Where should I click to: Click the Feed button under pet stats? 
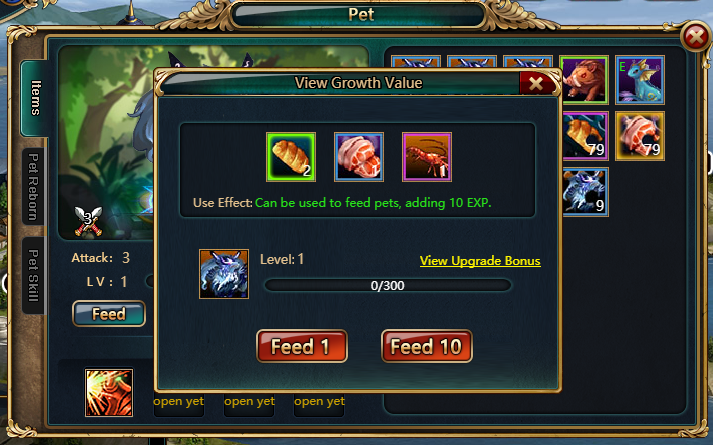pyautogui.click(x=109, y=314)
